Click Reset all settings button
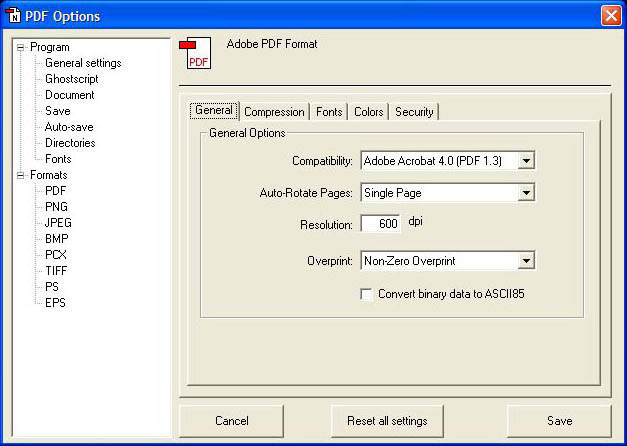The image size is (627, 446). pos(387,421)
